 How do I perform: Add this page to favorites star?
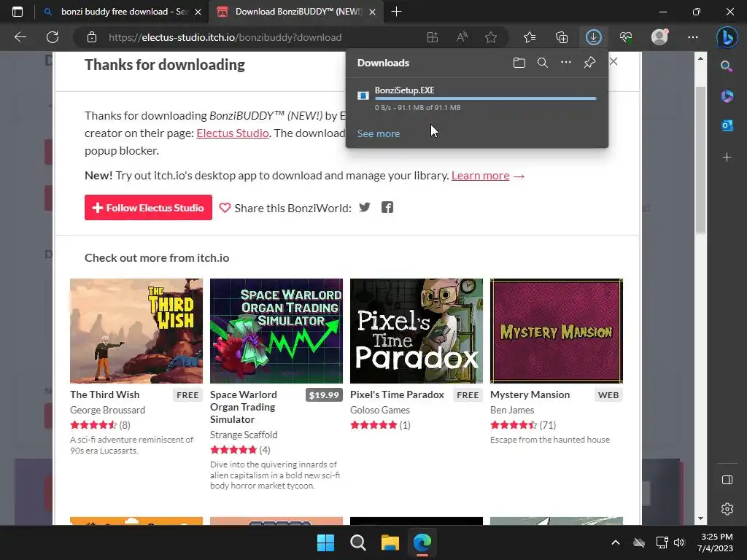491,37
